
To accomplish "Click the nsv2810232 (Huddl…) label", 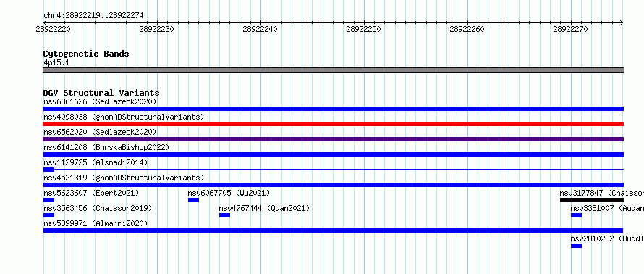I will [607, 238].
